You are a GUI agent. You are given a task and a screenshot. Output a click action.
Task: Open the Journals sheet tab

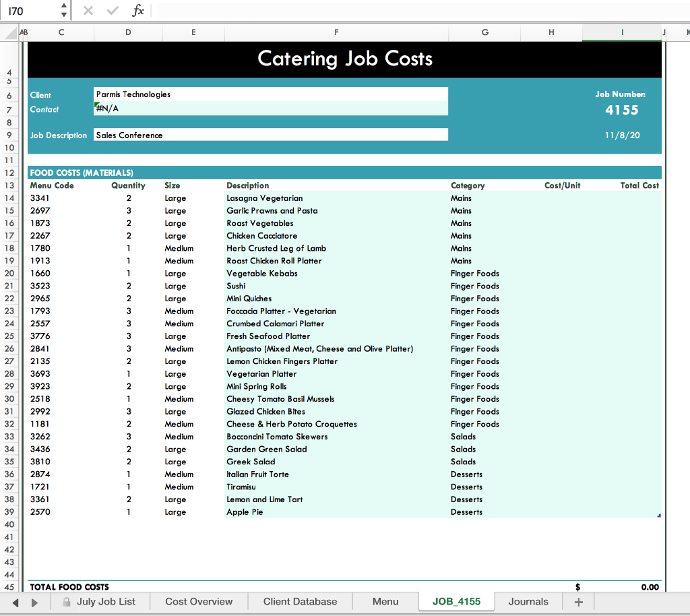(529, 602)
